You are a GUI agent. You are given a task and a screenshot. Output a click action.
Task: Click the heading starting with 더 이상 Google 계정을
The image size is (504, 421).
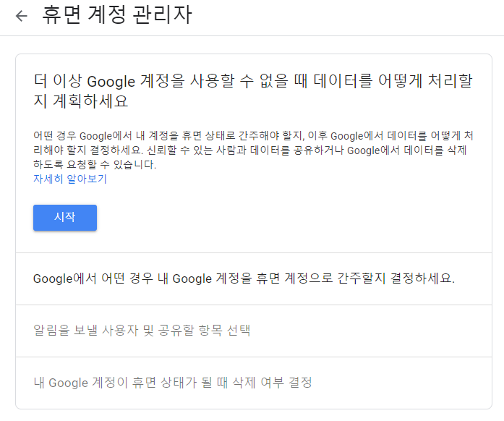(252, 81)
